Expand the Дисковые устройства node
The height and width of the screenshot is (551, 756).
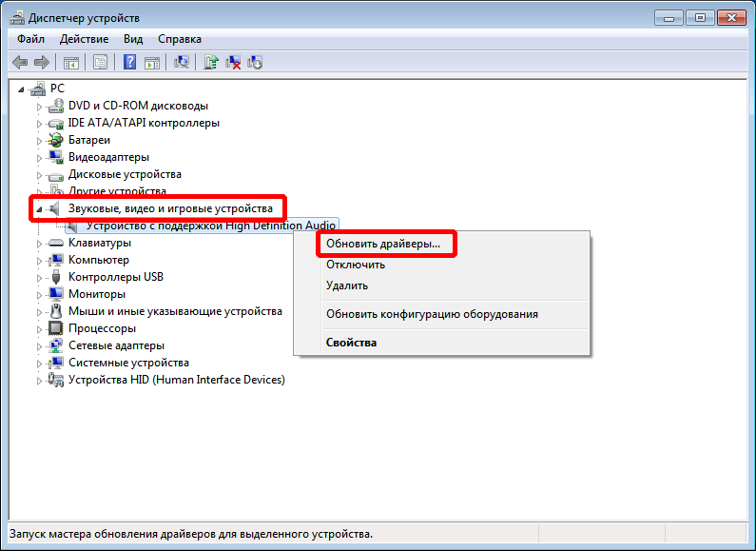pos(39,175)
